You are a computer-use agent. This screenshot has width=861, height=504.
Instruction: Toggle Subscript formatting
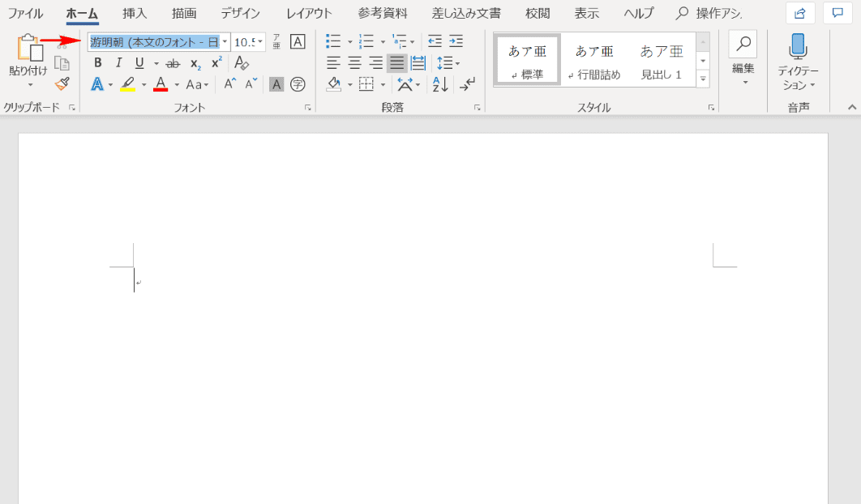[x=195, y=64]
